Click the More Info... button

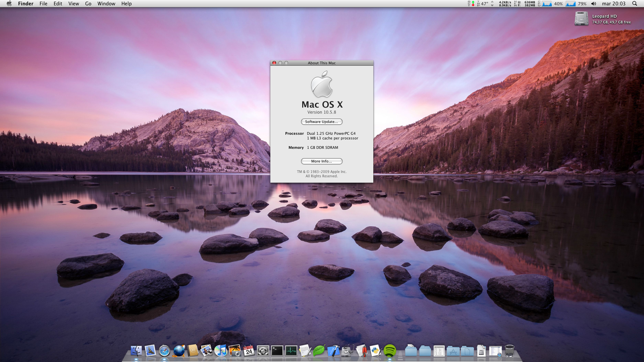pos(321,161)
